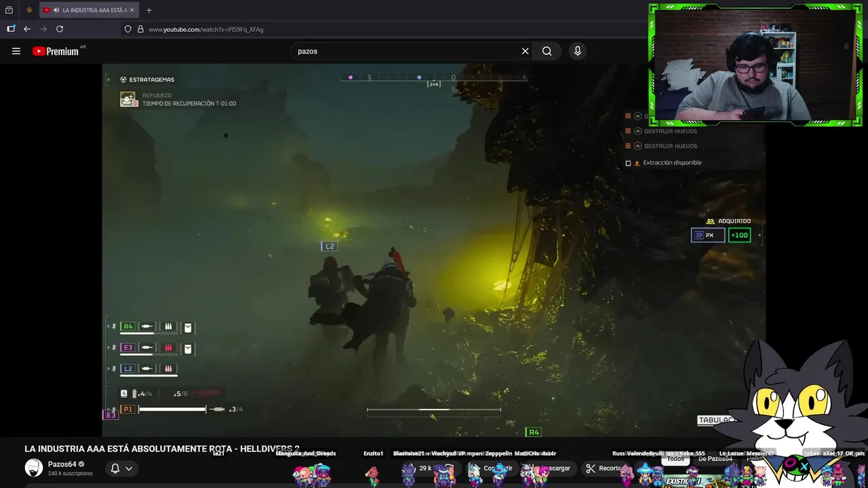Open the Pazos64 channel name link
Image resolution: width=868 pixels, height=488 pixels.
click(x=62, y=464)
